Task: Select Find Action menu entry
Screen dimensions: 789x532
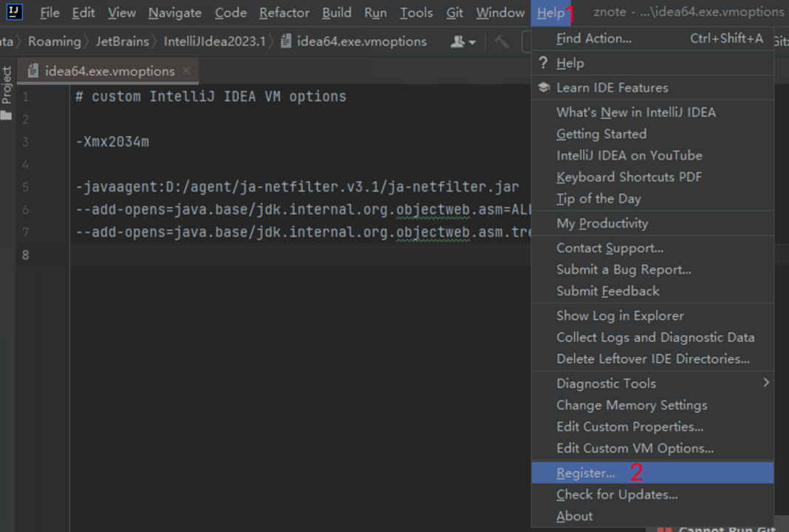Action: [652, 38]
